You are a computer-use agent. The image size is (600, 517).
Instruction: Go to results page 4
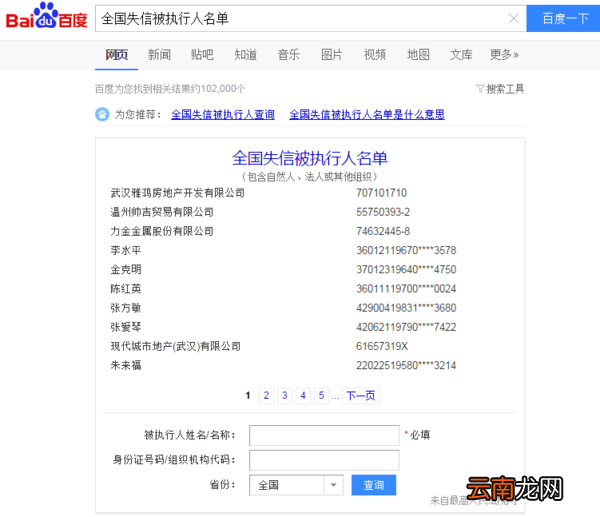coord(303,395)
